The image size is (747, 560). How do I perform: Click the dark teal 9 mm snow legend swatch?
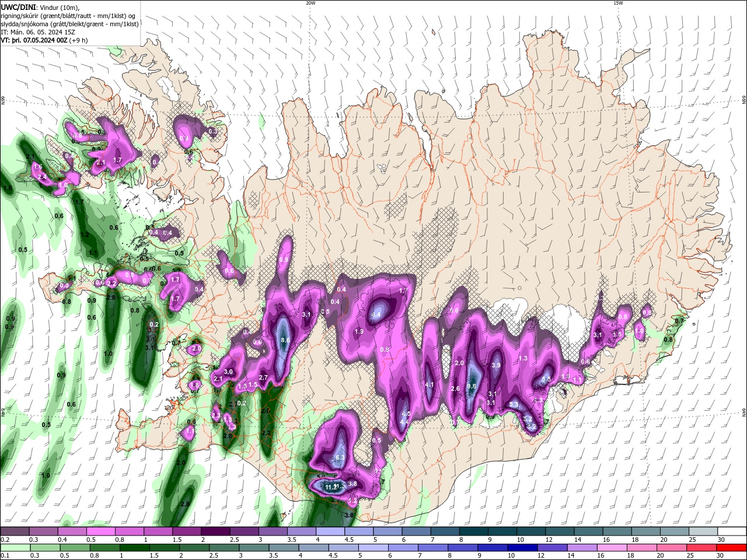[502, 531]
